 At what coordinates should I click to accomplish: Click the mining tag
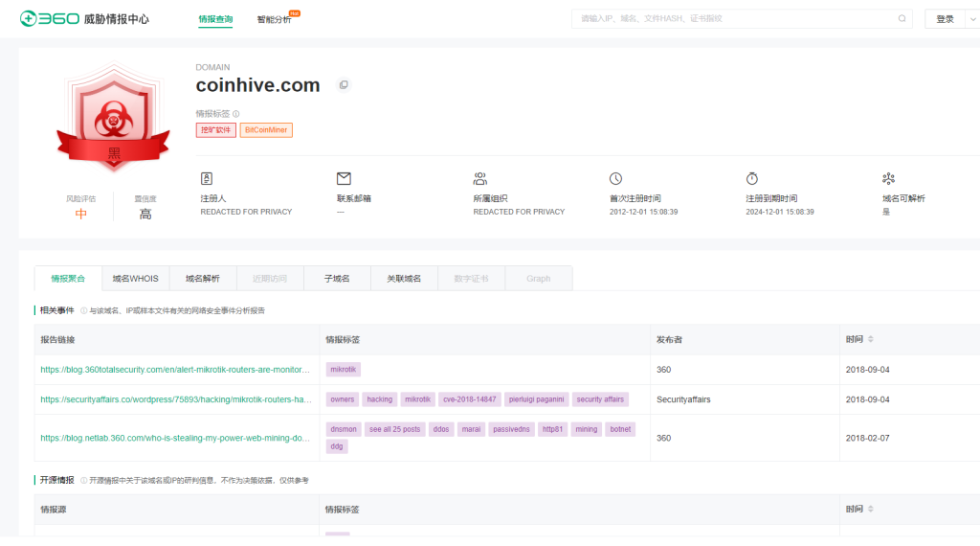click(587, 430)
